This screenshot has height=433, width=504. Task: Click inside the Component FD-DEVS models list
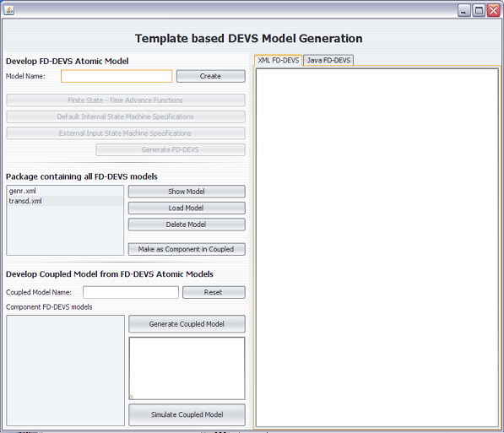click(x=65, y=371)
